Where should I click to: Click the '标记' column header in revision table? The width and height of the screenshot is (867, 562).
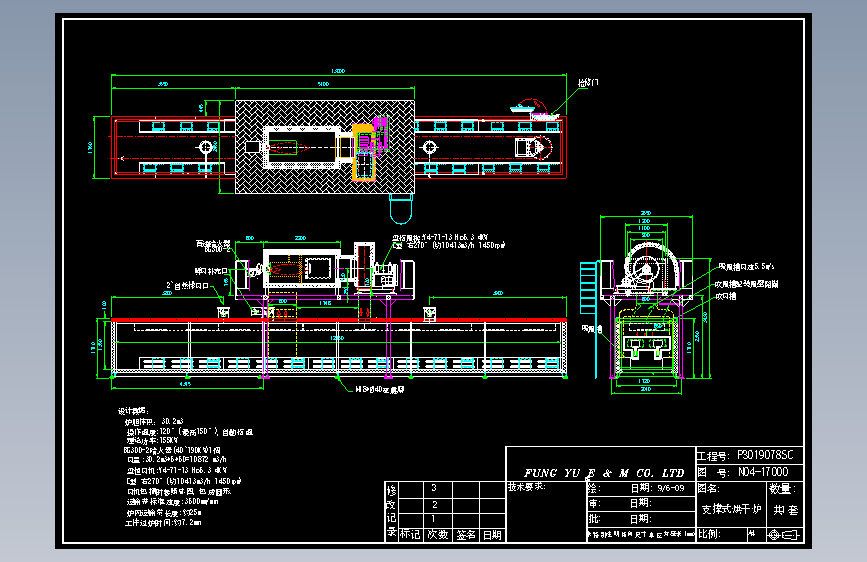point(410,535)
